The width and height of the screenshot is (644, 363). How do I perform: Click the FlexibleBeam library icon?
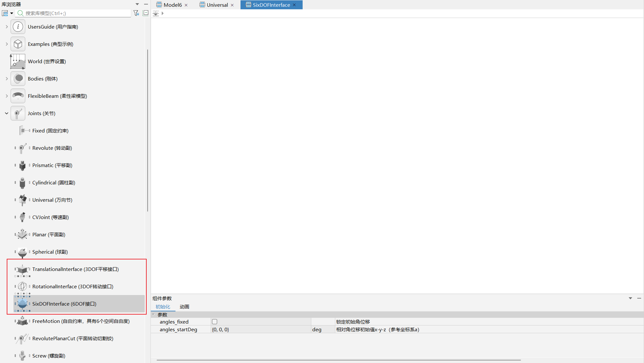tap(18, 96)
